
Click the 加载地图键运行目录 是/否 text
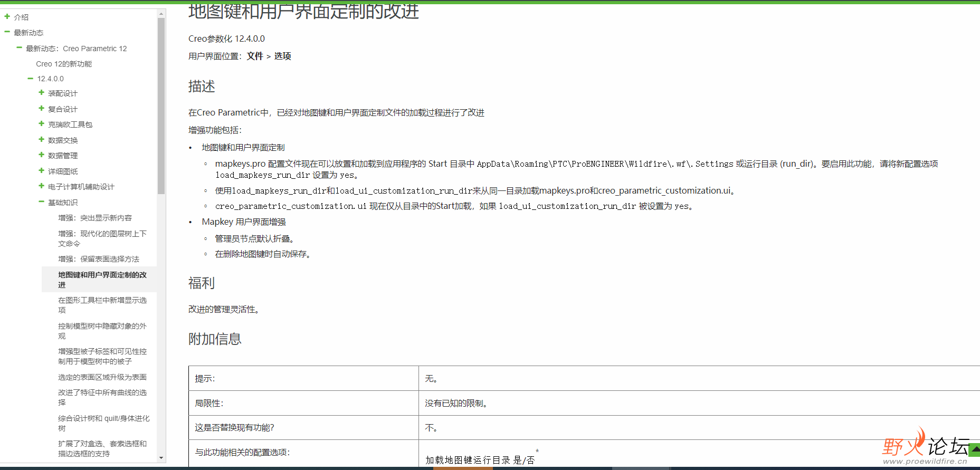[480, 460]
